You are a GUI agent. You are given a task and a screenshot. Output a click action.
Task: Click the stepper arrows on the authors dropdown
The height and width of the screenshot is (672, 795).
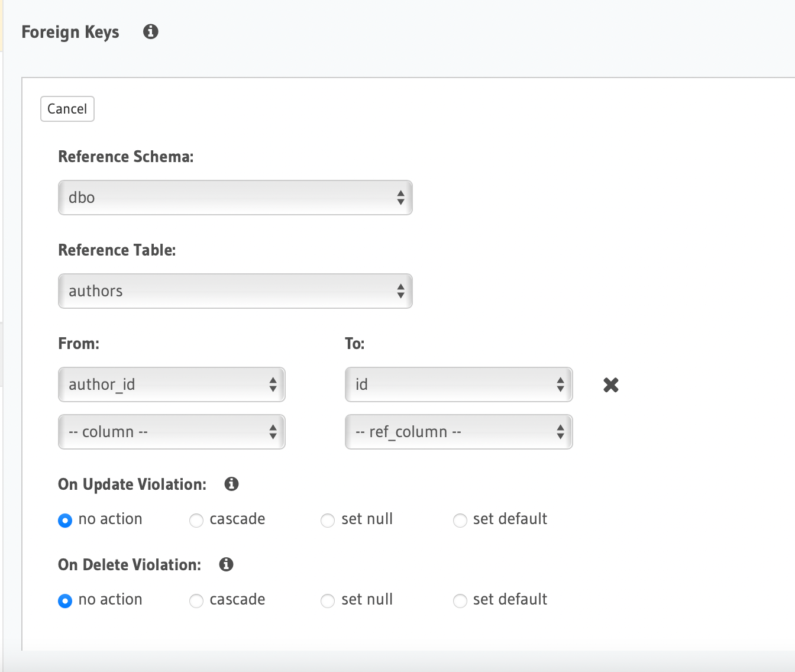click(400, 291)
